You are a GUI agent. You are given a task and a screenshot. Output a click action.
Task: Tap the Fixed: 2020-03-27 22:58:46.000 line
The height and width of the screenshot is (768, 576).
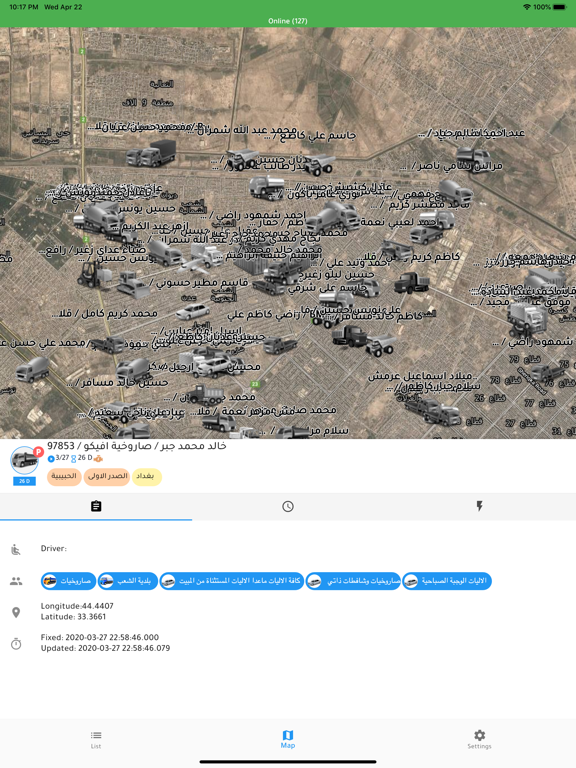point(100,637)
